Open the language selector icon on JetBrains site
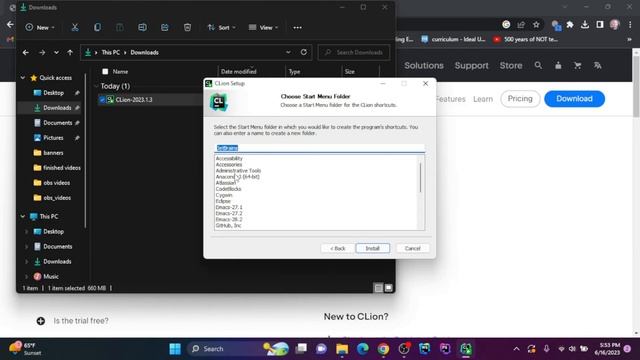 (598, 65)
